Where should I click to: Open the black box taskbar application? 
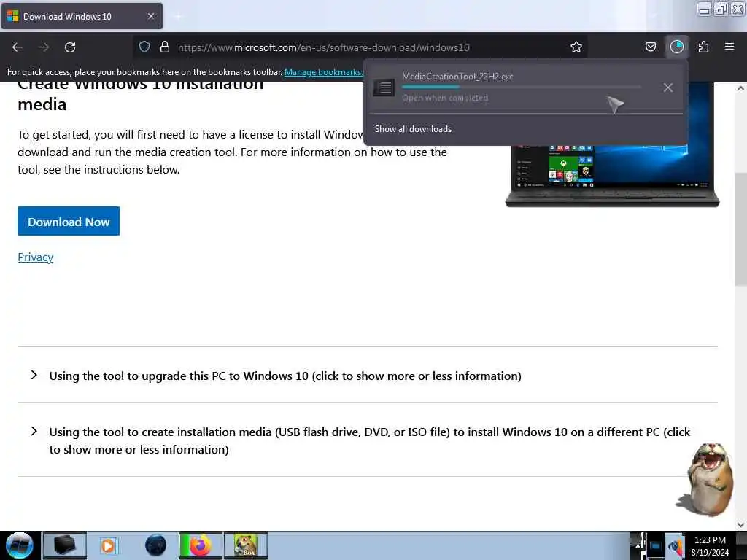coord(65,545)
